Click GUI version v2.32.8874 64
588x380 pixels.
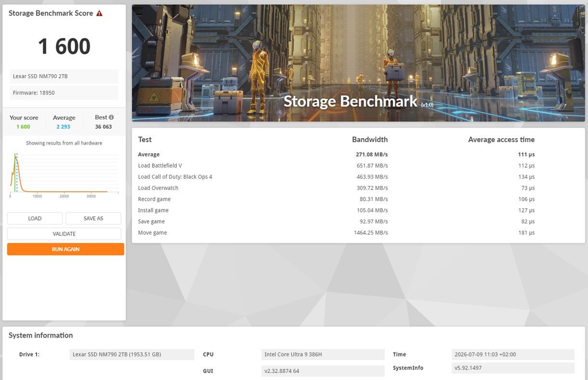coord(323,371)
